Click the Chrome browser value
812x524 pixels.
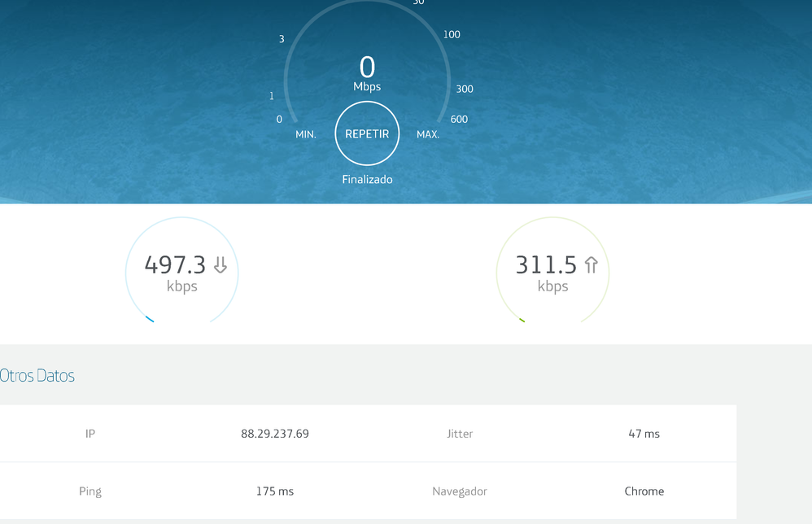coord(644,491)
